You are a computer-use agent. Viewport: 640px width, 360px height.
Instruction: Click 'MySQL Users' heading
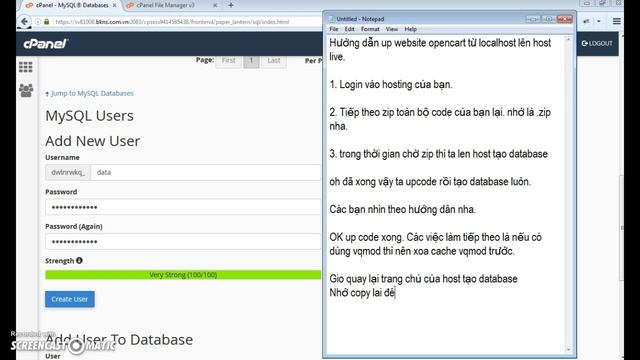click(x=89, y=116)
